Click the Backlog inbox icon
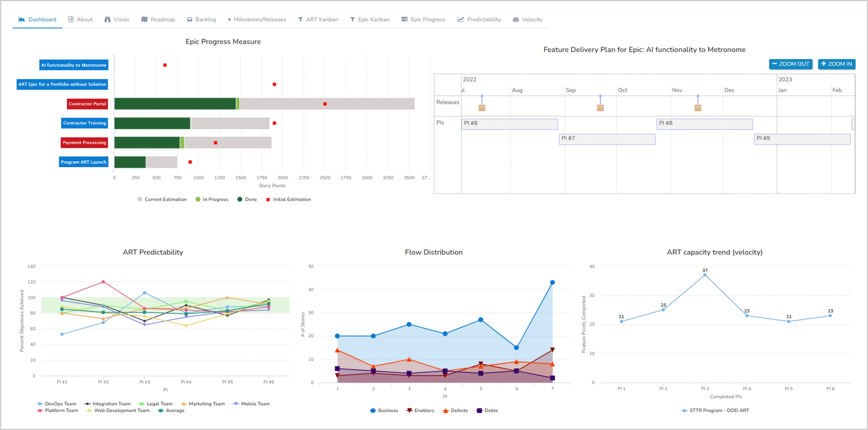 190,19
